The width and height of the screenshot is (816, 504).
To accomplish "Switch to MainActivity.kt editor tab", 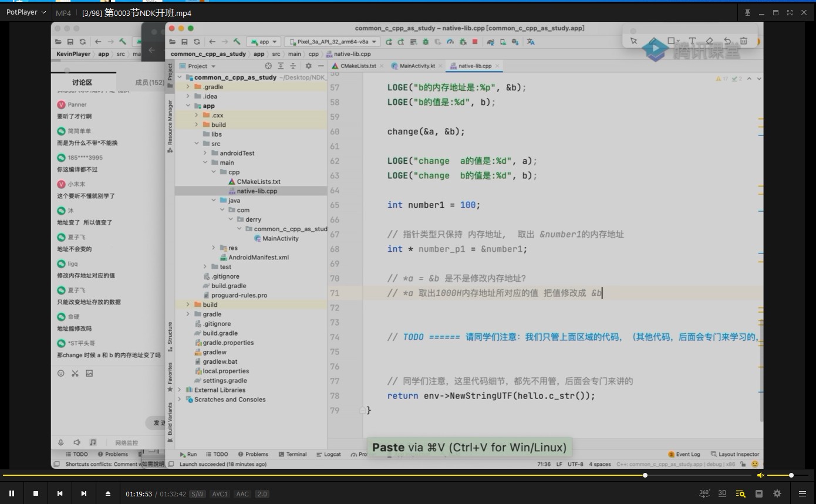I will point(417,66).
